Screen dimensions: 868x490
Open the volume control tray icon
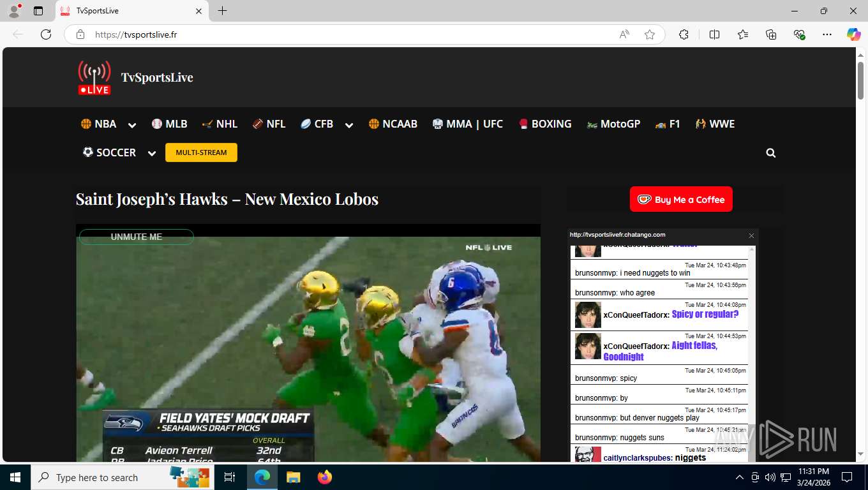coord(770,477)
